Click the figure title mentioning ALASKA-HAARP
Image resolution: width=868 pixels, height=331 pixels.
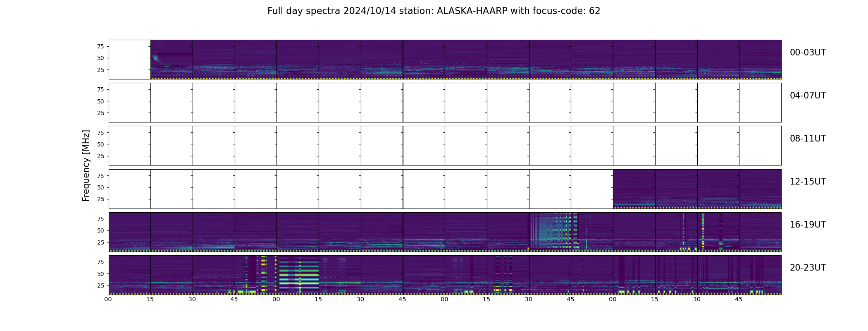coord(434,11)
